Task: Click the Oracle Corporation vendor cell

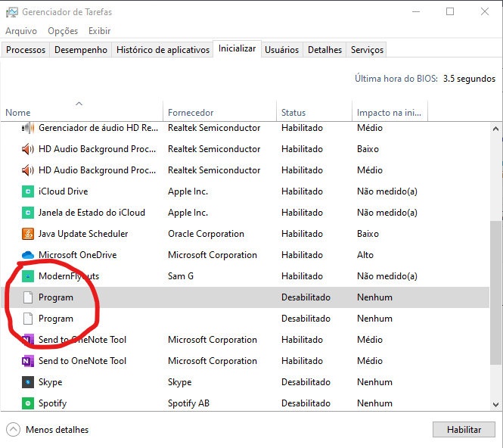Action: coord(206,234)
